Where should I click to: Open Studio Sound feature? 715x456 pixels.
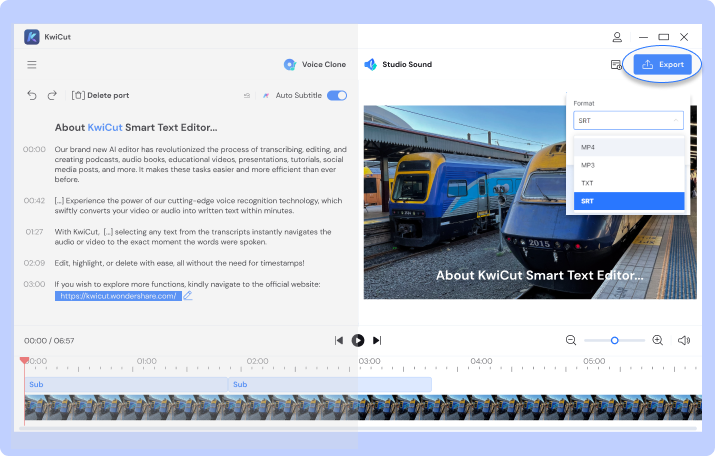click(x=398, y=64)
